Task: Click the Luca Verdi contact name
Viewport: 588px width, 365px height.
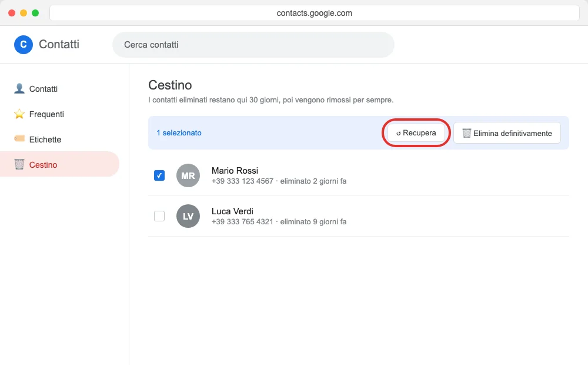Action: [232, 211]
